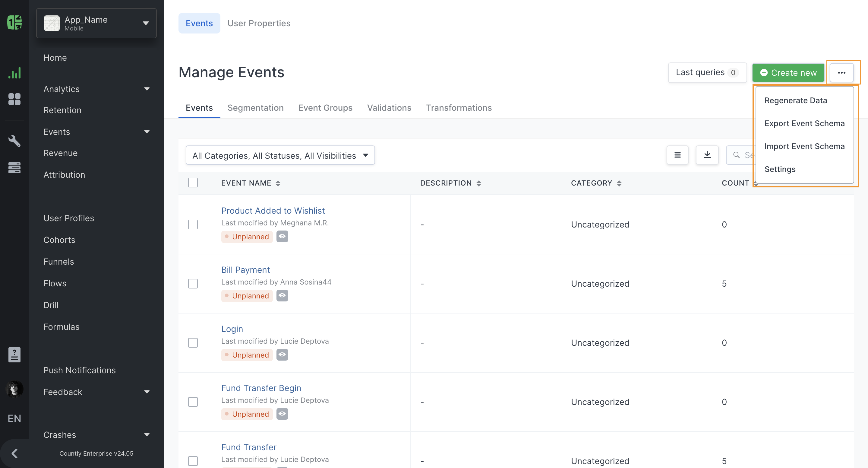The image size is (868, 468).
Task: Toggle visibility eye for Fund Transfer Begin
Action: tap(282, 414)
